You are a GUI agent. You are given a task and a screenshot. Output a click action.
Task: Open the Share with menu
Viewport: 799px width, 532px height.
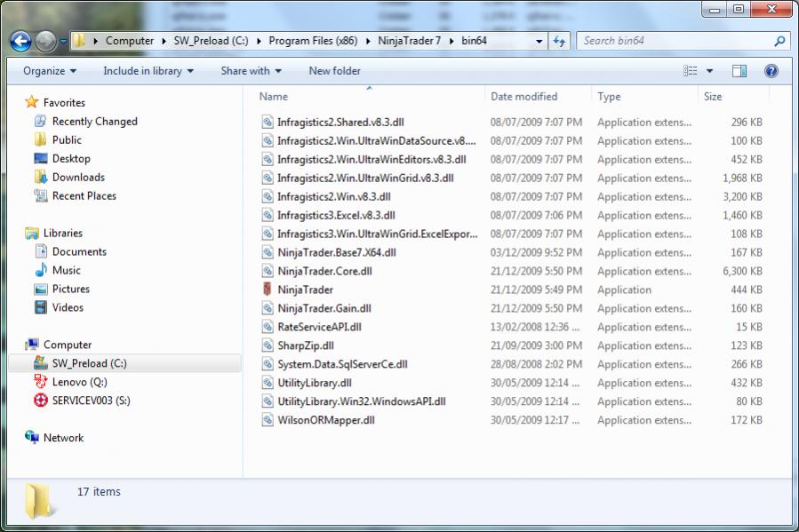click(x=251, y=71)
